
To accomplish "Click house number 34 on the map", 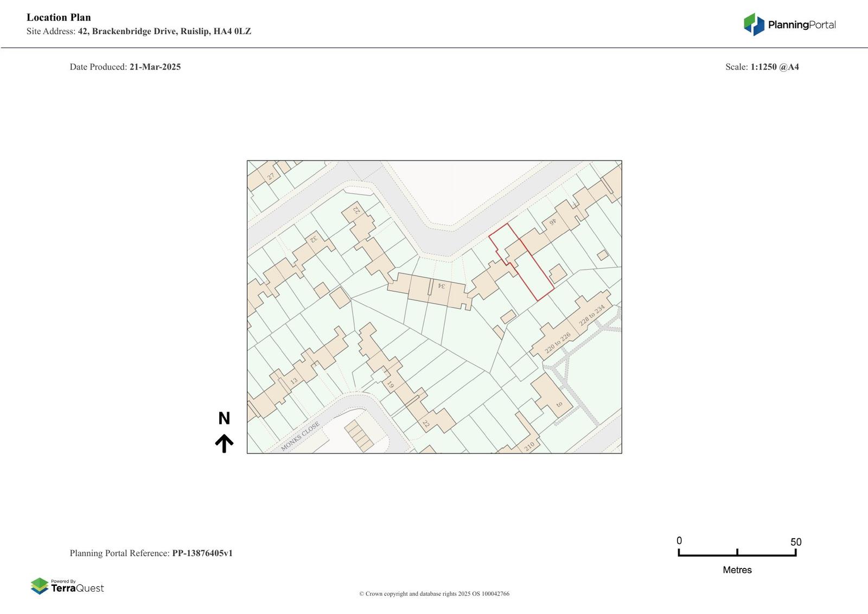I will [441, 286].
